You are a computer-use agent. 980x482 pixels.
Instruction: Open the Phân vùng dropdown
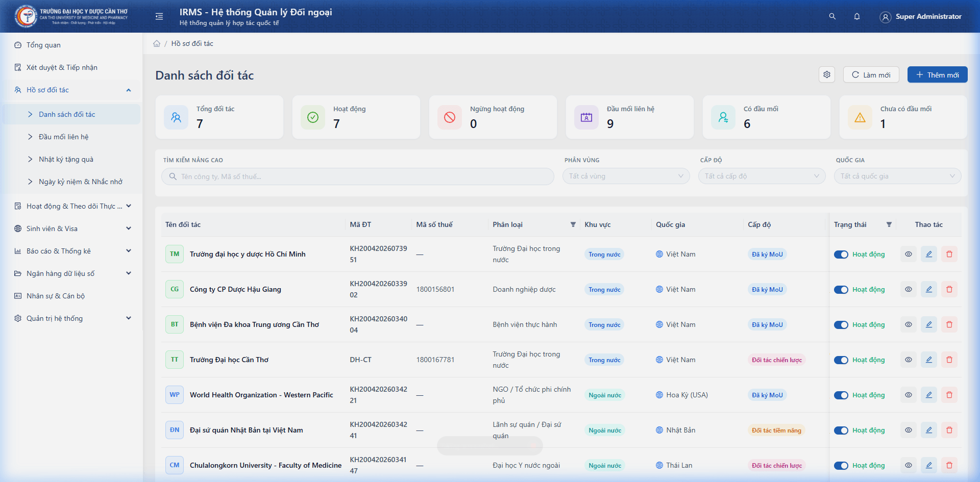tap(626, 176)
